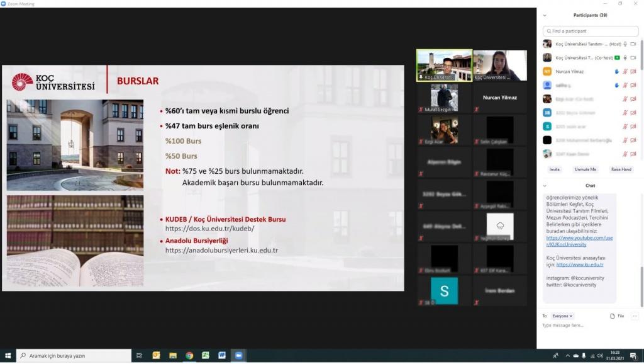Open Word from the taskbar
The image size is (644, 364).
[x=222, y=355]
